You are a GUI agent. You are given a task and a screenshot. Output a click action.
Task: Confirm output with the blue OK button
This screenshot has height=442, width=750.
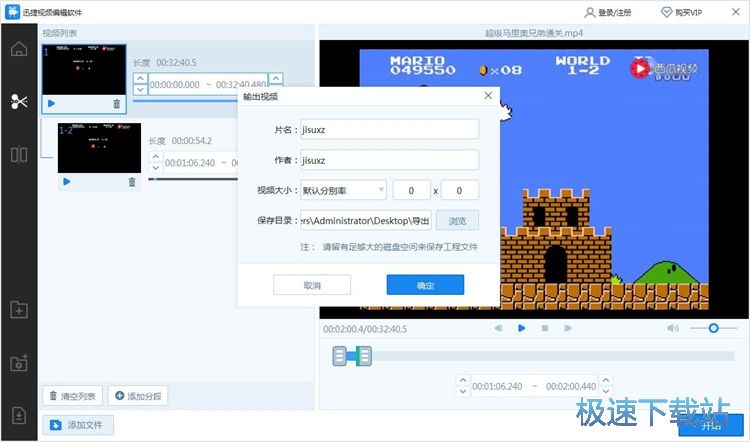coord(425,285)
